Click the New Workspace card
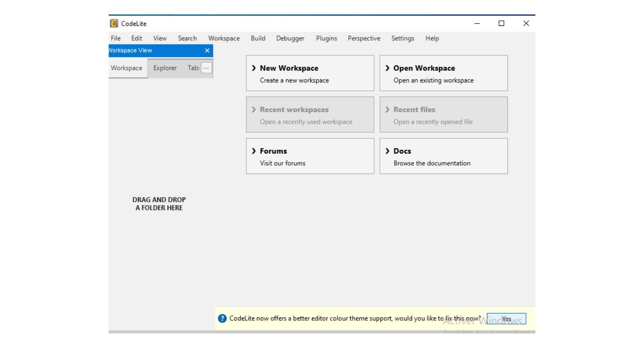 [x=310, y=73]
